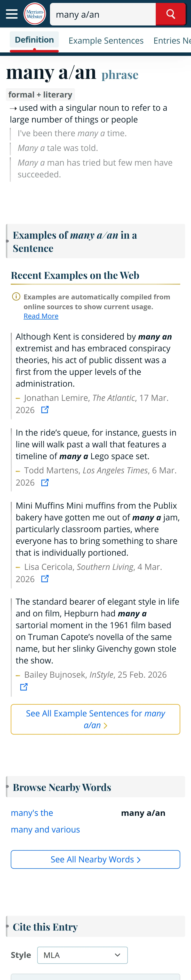Click the red search magnifier button
The width and height of the screenshot is (191, 980).
click(x=170, y=14)
